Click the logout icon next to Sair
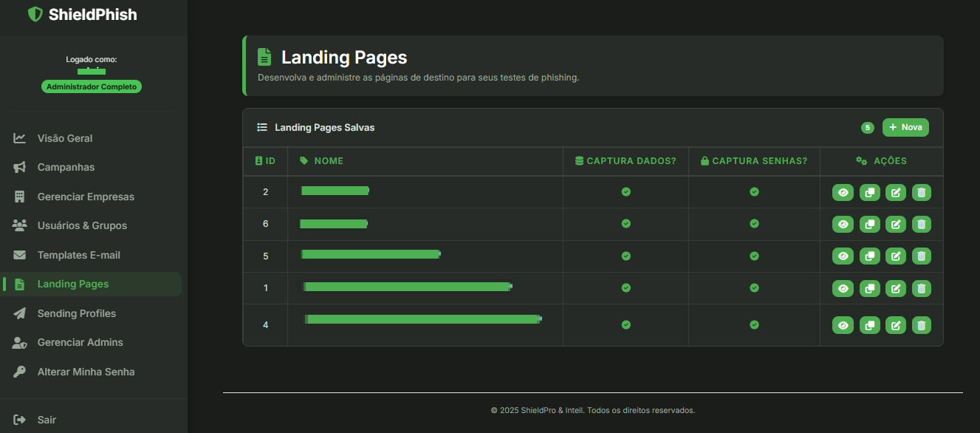 (18, 419)
